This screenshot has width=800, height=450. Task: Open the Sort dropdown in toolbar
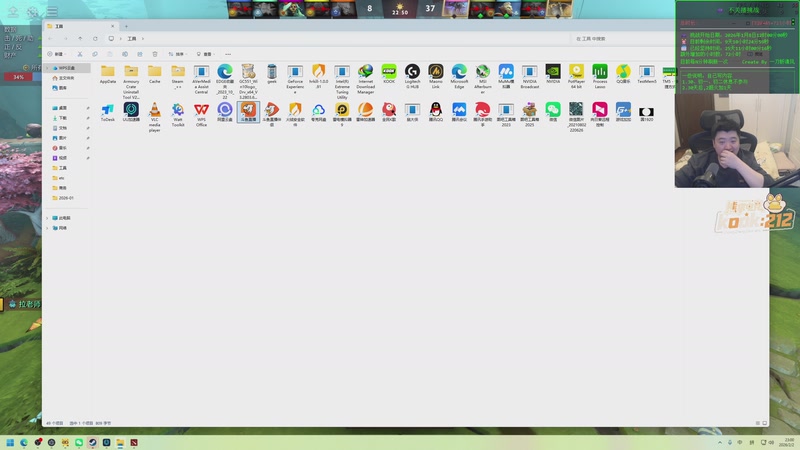point(178,54)
